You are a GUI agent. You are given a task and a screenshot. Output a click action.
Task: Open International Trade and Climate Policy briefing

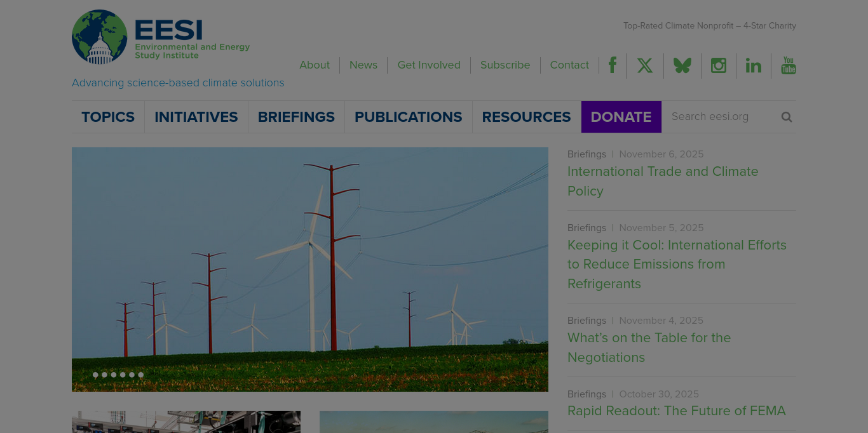(x=663, y=181)
